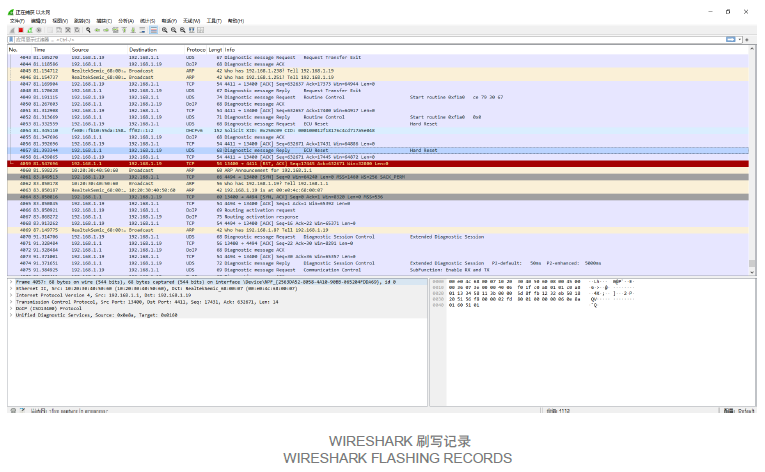The image size is (765, 472).
Task: Sort by the Source column header
Action: pos(99,50)
